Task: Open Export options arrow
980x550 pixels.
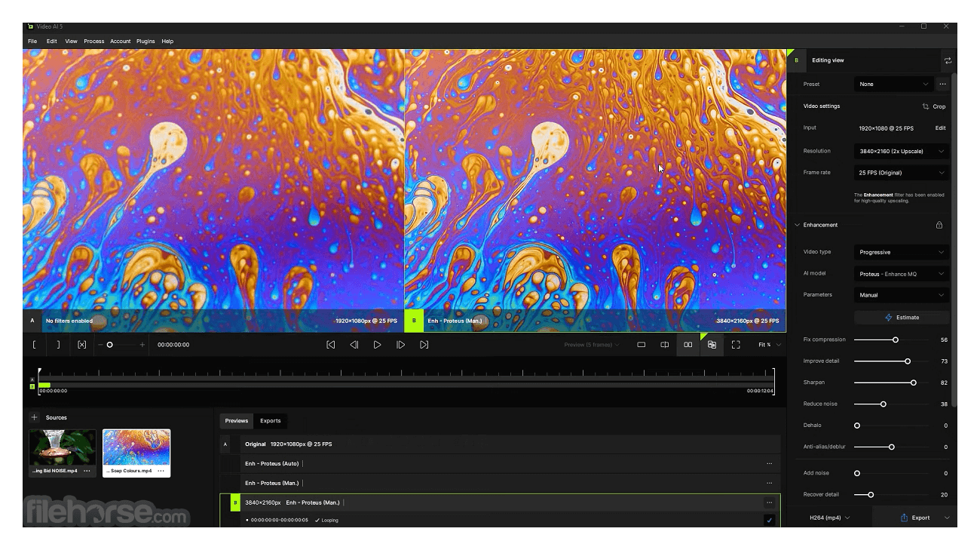Action: click(947, 518)
